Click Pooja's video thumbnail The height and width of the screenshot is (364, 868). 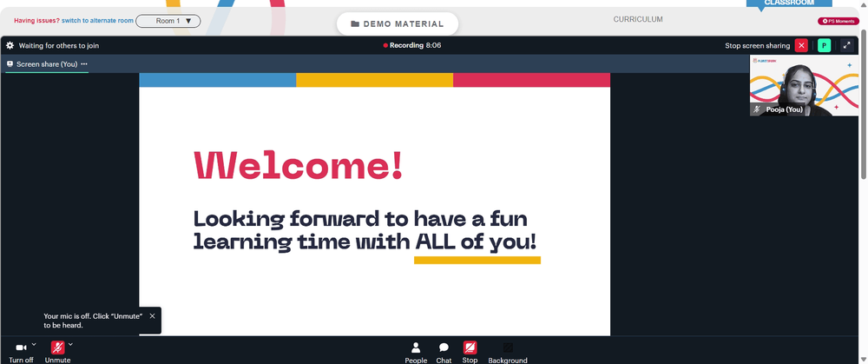click(x=805, y=85)
